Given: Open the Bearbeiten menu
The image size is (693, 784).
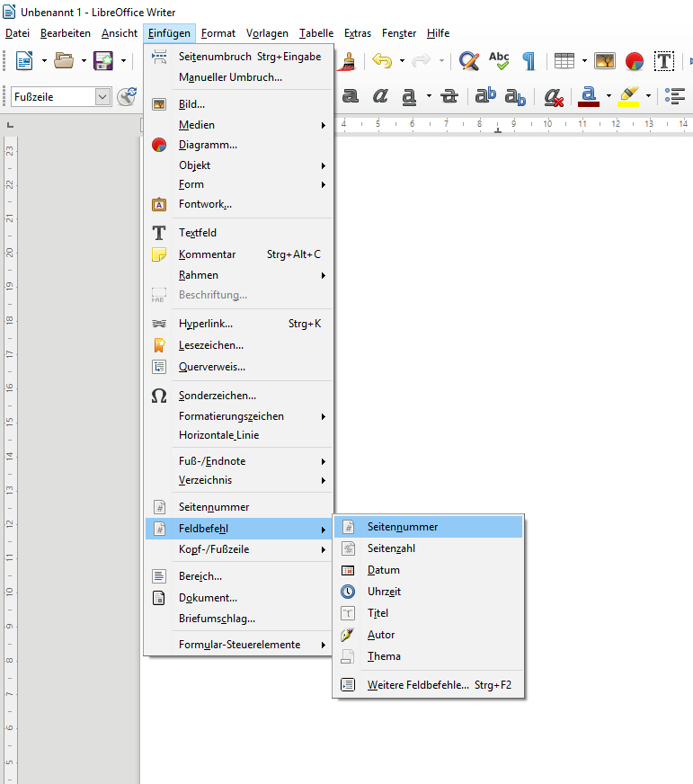Looking at the screenshot, I should [66, 33].
